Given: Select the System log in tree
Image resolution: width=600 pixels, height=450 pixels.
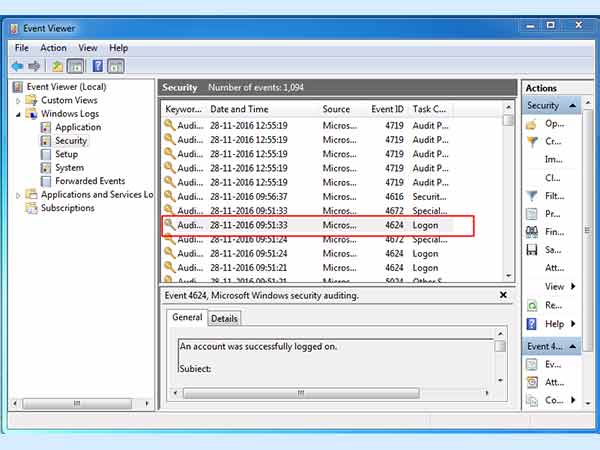Looking at the screenshot, I should coord(69,168).
